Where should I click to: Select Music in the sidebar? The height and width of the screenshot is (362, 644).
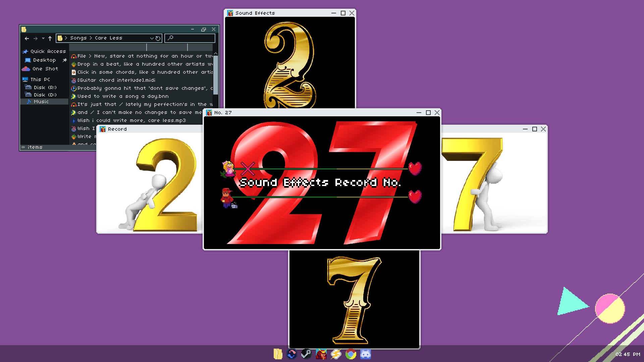[44, 102]
